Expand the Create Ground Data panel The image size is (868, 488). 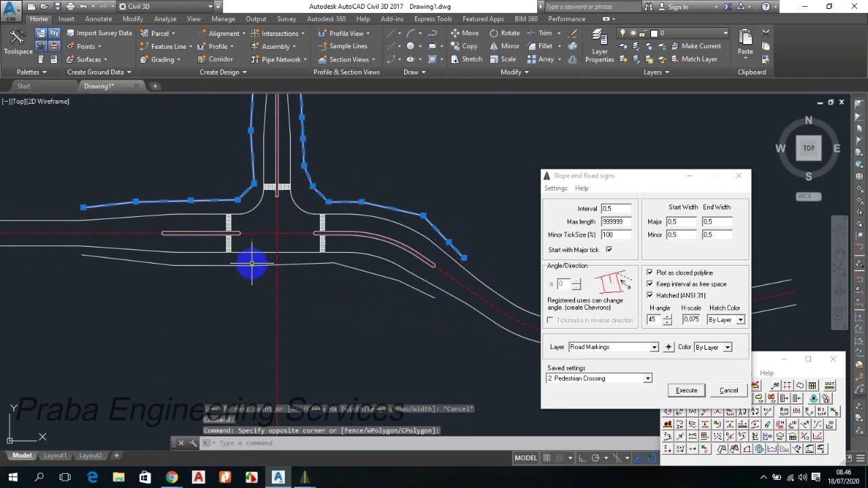coord(99,72)
